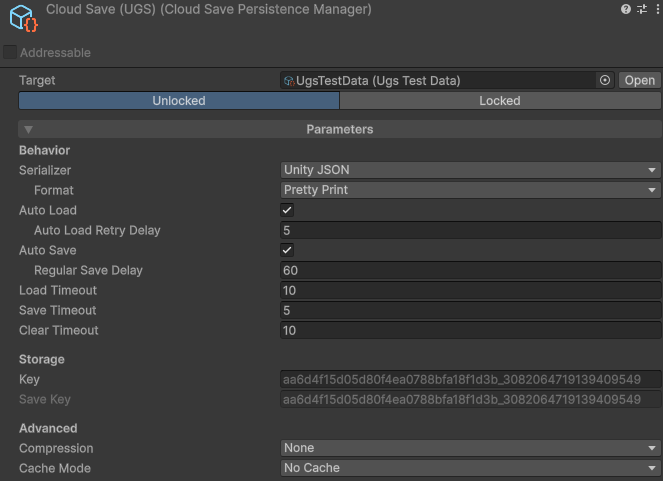The width and height of the screenshot is (663, 481).
Task: Click the Compression property label
Action: pos(56,448)
